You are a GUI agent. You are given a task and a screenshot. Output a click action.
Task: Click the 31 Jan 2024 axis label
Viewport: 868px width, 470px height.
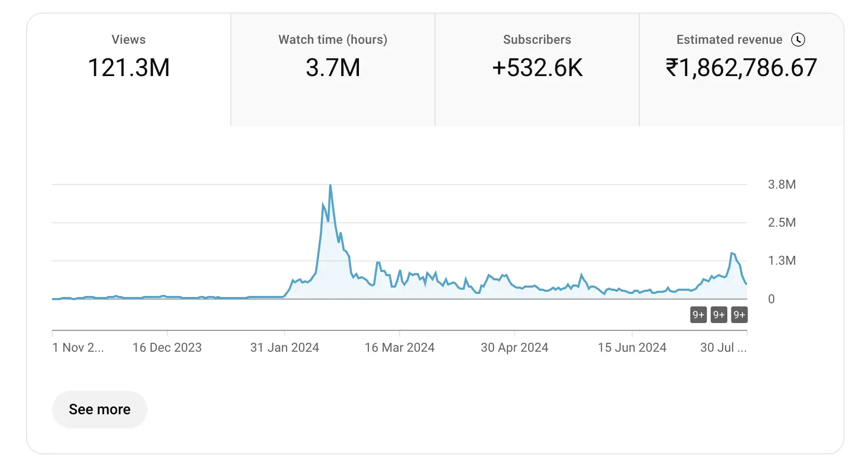[284, 348]
